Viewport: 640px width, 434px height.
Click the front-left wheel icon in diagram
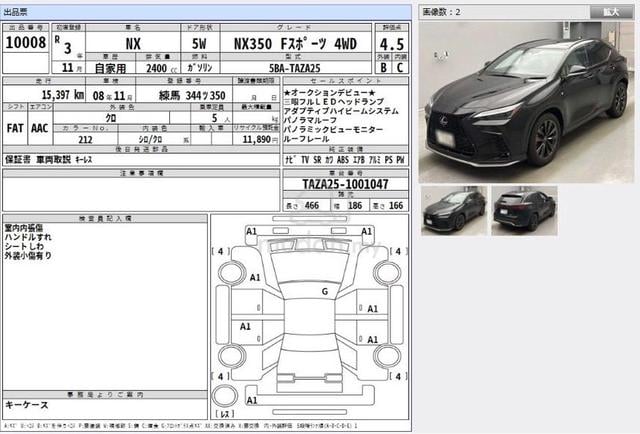point(232,273)
